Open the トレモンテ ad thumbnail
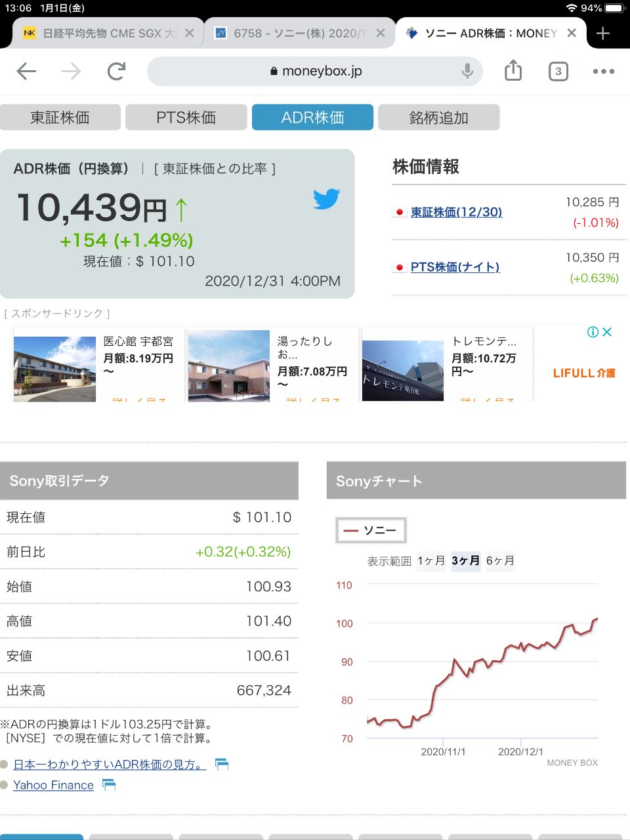Image resolution: width=630 pixels, height=840 pixels. click(403, 371)
